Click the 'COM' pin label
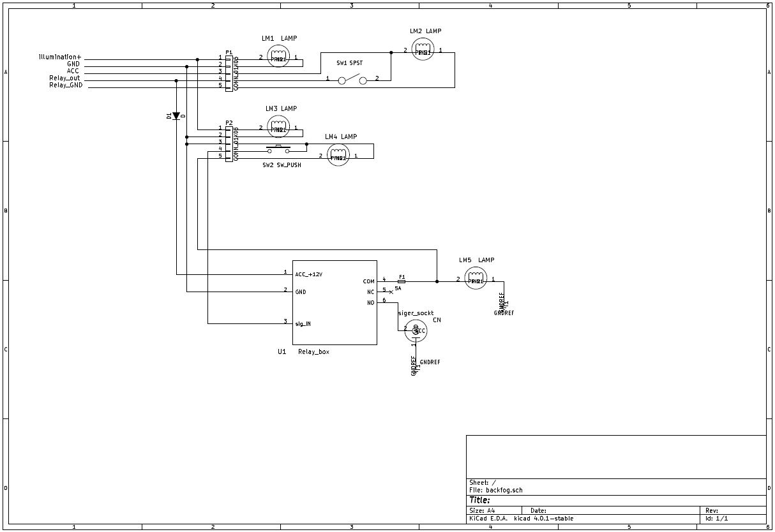This screenshot has height=532, width=775. coord(369,281)
